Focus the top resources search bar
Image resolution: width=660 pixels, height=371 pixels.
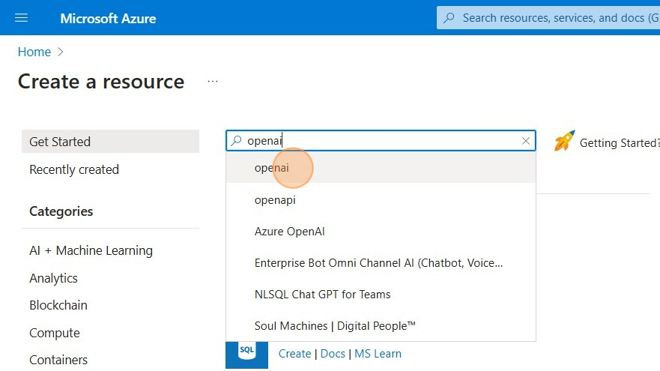[x=548, y=18]
